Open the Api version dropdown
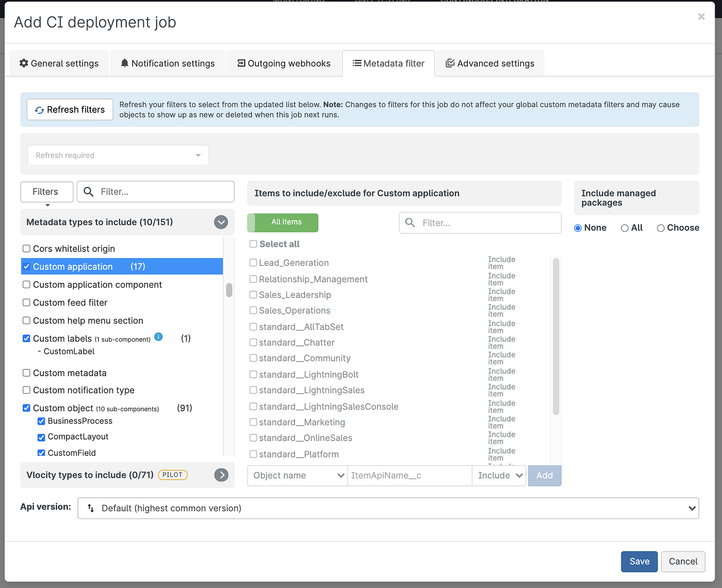Image resolution: width=722 pixels, height=588 pixels. 692,508
